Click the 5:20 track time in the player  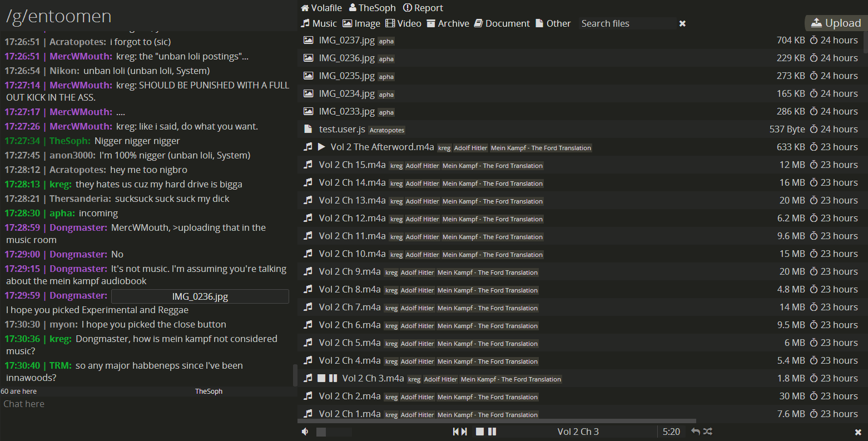click(671, 432)
